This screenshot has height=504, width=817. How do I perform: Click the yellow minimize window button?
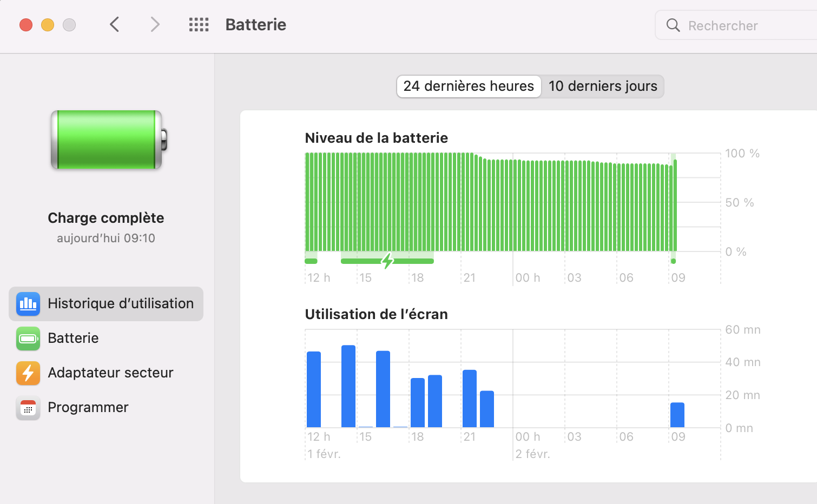click(48, 25)
